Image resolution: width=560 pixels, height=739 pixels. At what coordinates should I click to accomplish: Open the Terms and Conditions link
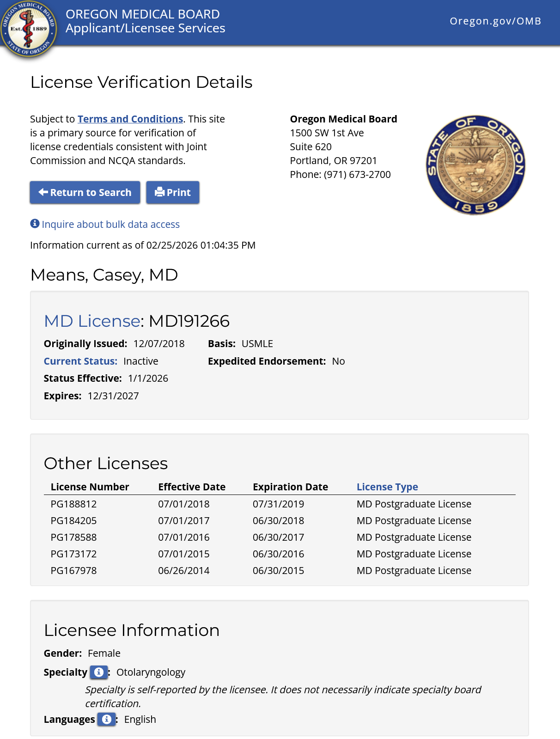(130, 119)
